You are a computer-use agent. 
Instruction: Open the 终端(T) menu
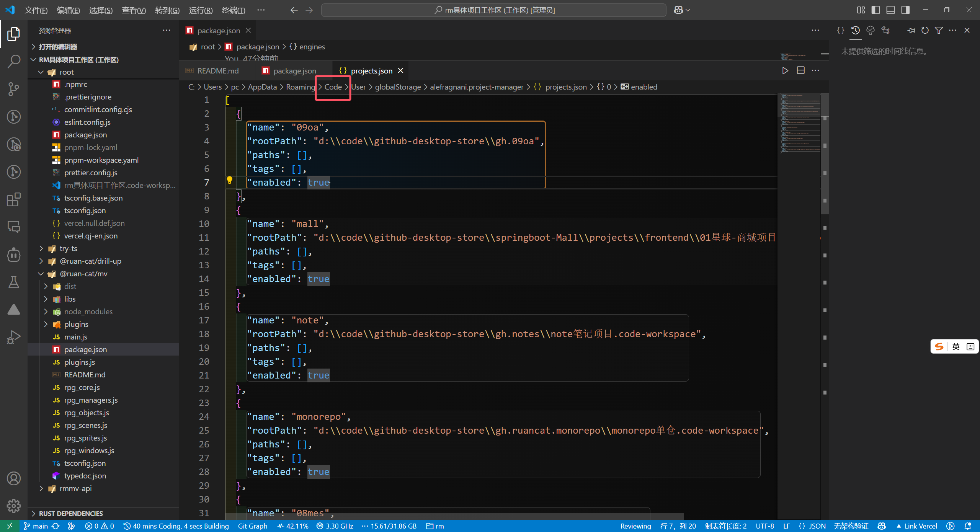click(233, 10)
